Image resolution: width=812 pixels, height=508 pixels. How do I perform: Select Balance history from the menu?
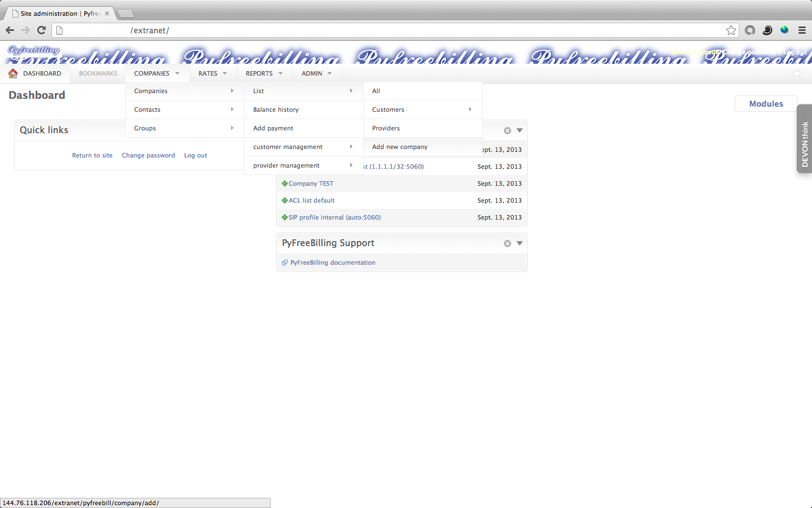[303, 110]
